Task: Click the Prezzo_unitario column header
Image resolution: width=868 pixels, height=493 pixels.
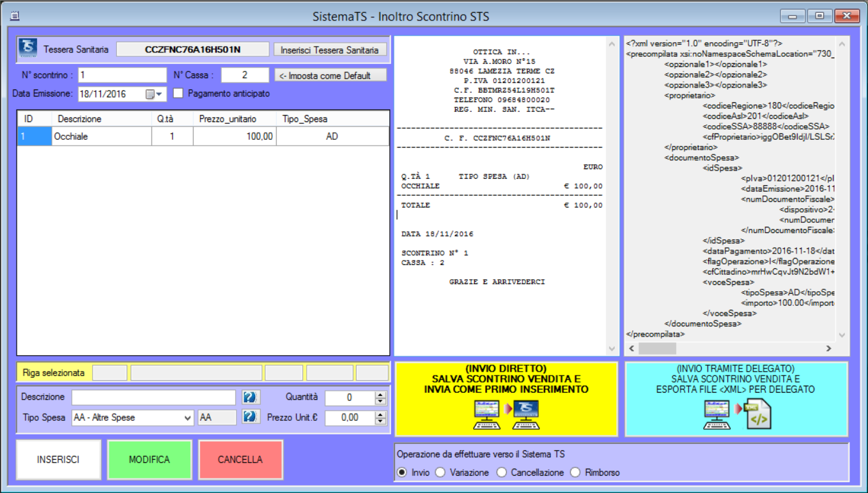Action: pos(235,119)
